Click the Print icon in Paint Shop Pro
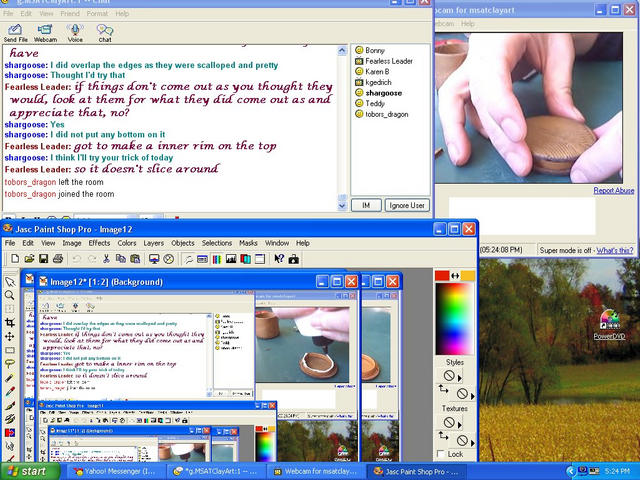 pos(58,259)
